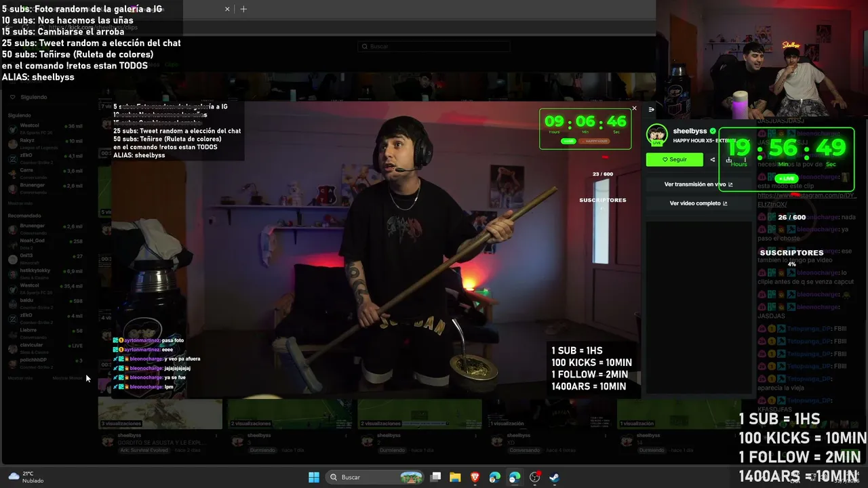Expand recommended list with bottom Mostrar más
The image size is (868, 488).
[20, 378]
